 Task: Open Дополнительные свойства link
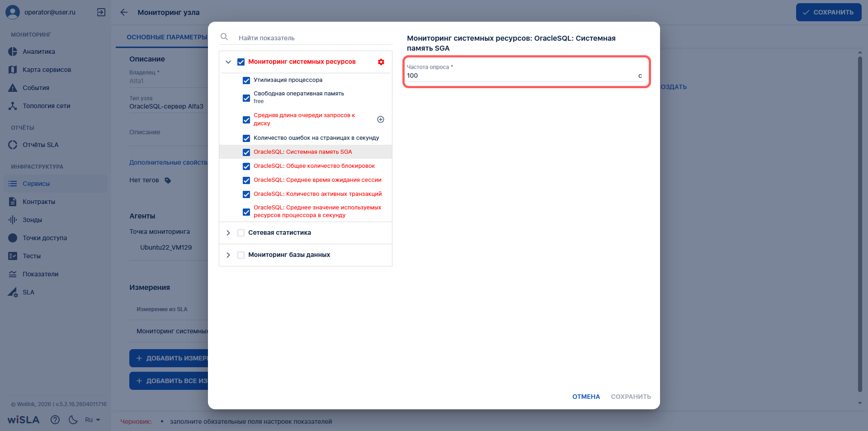pyautogui.click(x=169, y=162)
